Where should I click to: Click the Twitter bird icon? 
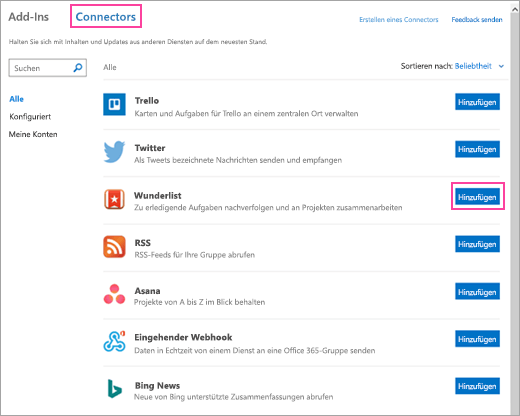point(114,152)
